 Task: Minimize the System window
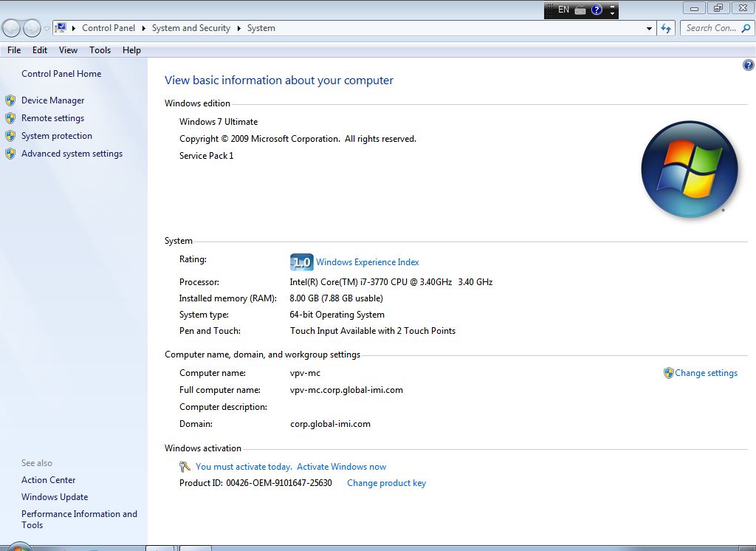[x=694, y=8]
